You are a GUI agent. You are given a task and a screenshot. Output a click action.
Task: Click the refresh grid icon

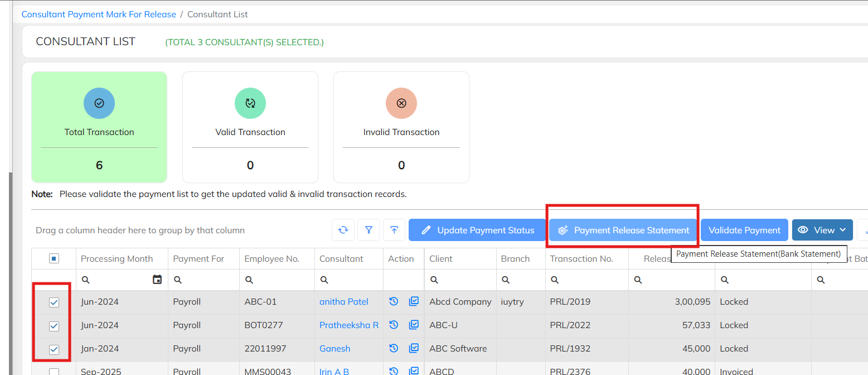(343, 230)
